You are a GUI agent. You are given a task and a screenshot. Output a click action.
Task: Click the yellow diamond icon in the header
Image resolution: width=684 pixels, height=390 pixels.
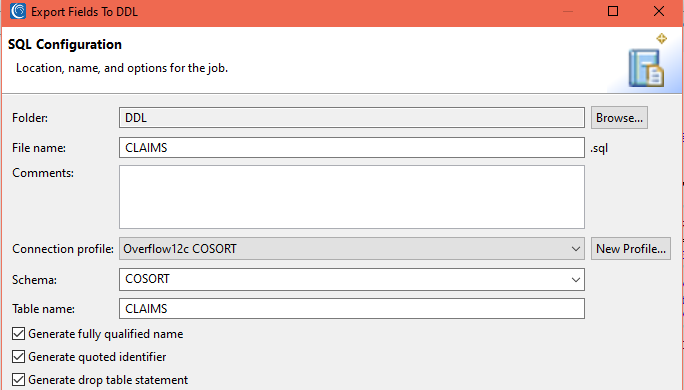[x=661, y=38]
